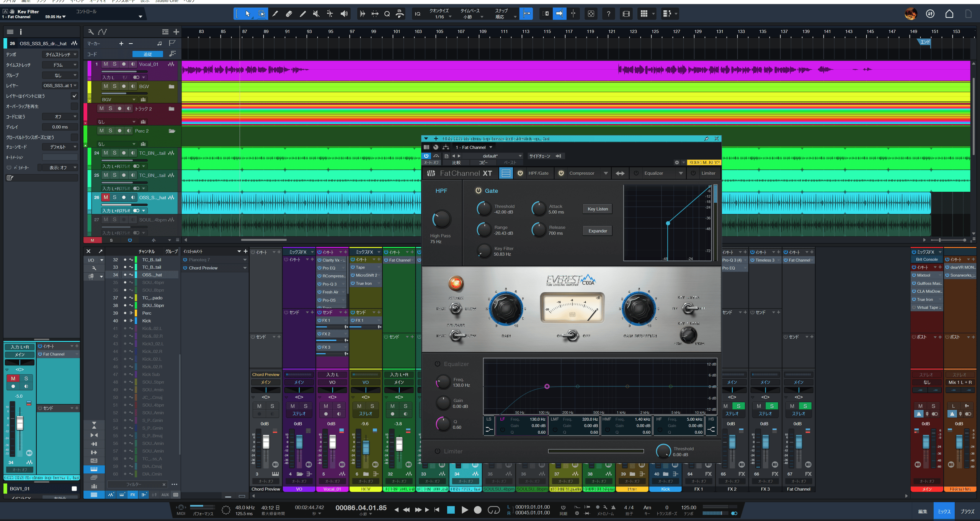The height and width of the screenshot is (521, 980).
Task: Open '1 - Fat Channel' device selector dropdown
Action: (x=474, y=147)
